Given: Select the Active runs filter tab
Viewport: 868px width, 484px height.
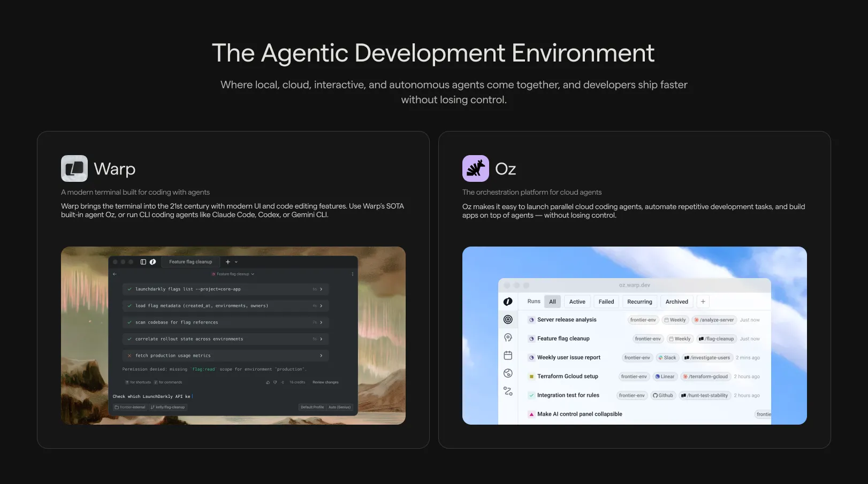Looking at the screenshot, I should coord(577,302).
